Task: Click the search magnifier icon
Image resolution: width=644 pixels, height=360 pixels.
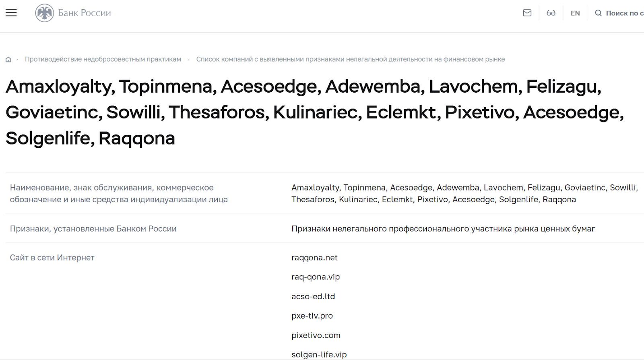Action: click(598, 13)
